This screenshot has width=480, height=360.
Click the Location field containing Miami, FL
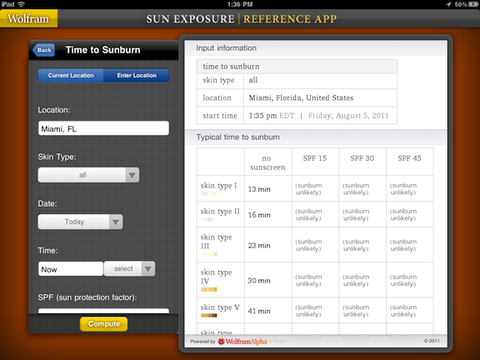(103, 128)
